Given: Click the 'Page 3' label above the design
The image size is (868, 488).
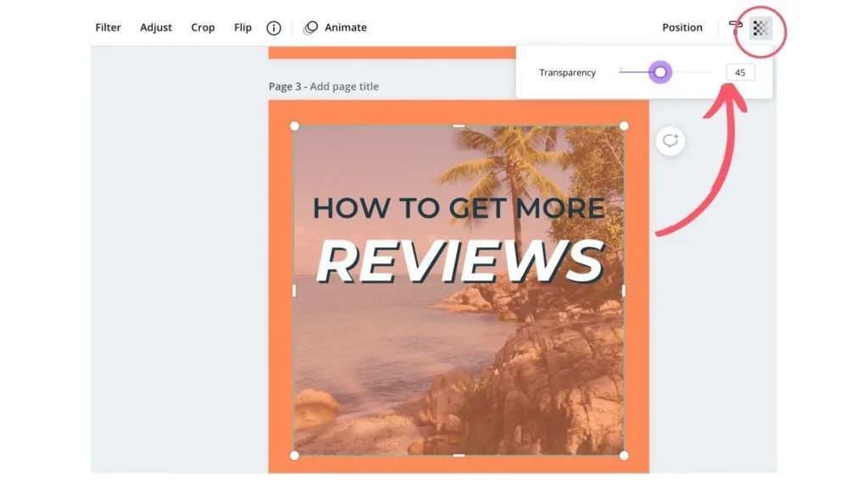Looking at the screenshot, I should pos(292,86).
